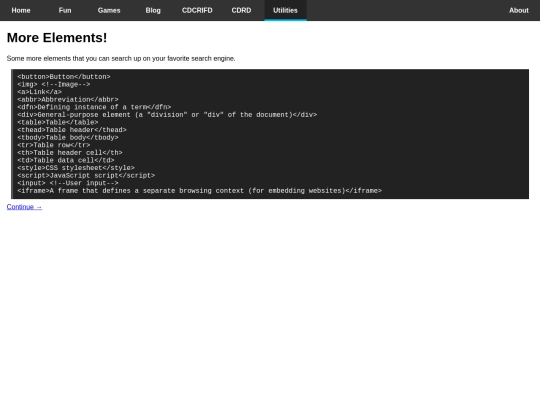The width and height of the screenshot is (540, 405).
Task: Click the <tbody>Table body</tbody> line
Action: tap(68, 137)
